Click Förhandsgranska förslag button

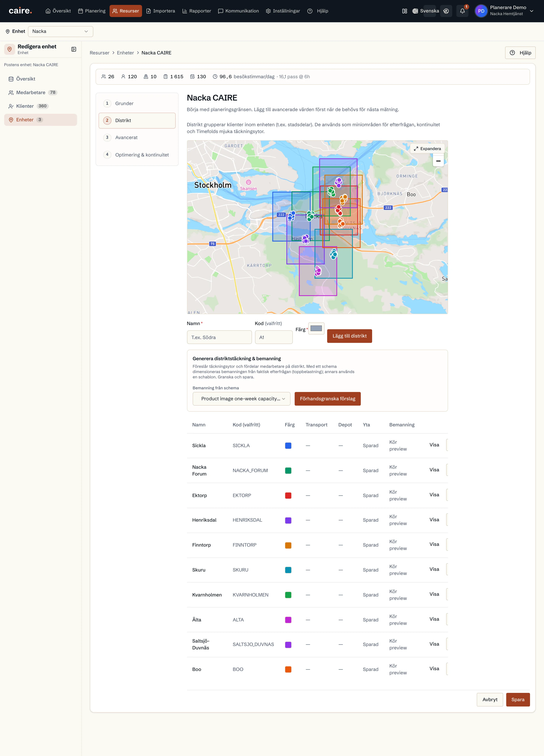(x=328, y=399)
